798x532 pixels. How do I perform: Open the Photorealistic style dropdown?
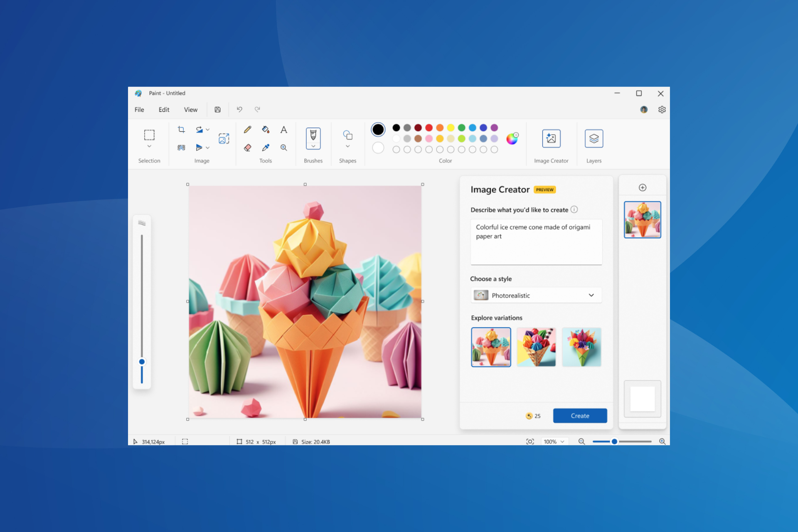click(536, 295)
